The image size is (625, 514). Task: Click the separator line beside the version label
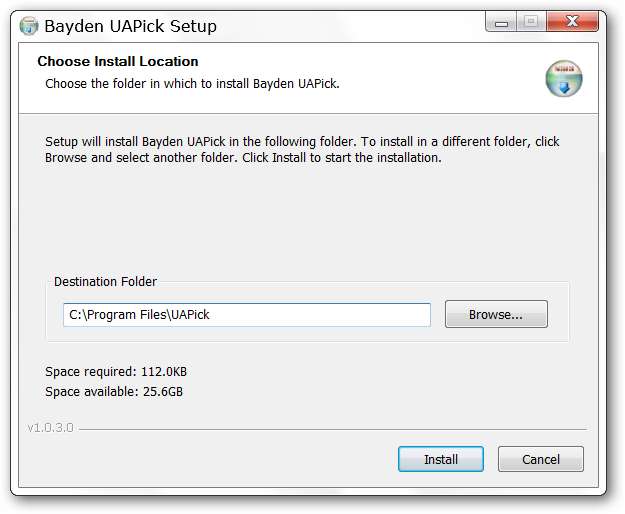pos(330,429)
